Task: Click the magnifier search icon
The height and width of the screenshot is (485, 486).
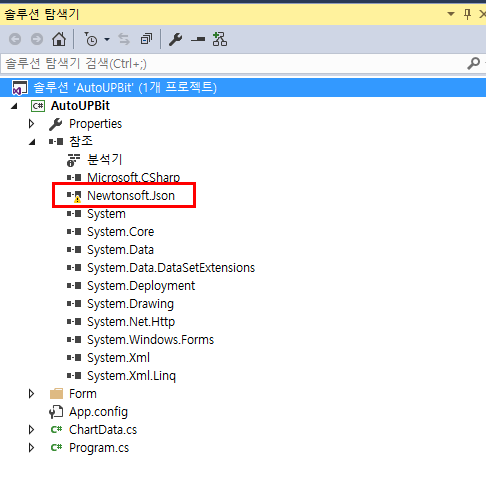Action: click(473, 63)
